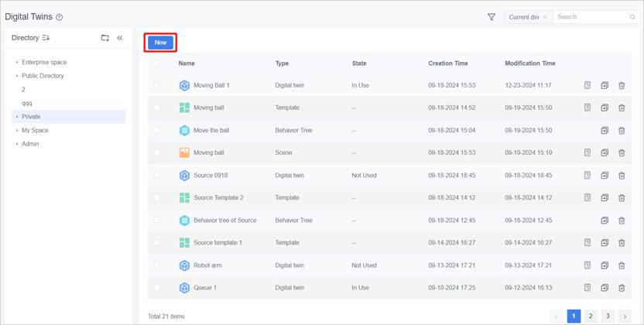The image size is (644, 325).
Task: Open the Current directory scope dropdown
Action: [x=528, y=17]
